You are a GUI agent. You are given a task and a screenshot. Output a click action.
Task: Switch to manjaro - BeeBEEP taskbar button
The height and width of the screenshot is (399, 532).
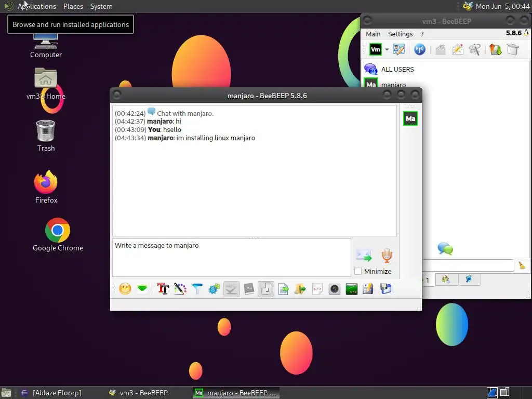pos(236,393)
